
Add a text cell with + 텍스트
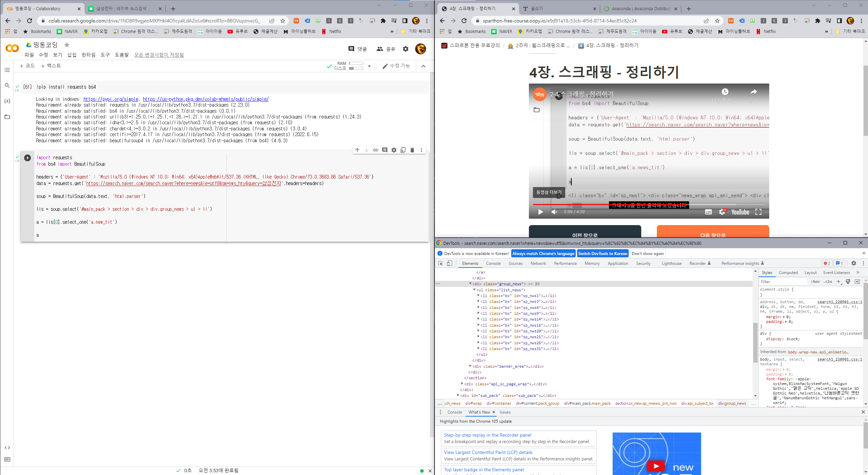pyautogui.click(x=51, y=66)
